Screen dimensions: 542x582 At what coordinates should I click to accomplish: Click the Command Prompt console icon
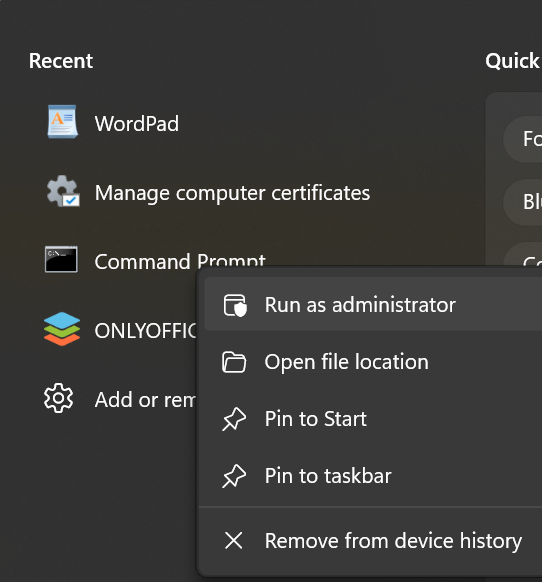(x=61, y=259)
